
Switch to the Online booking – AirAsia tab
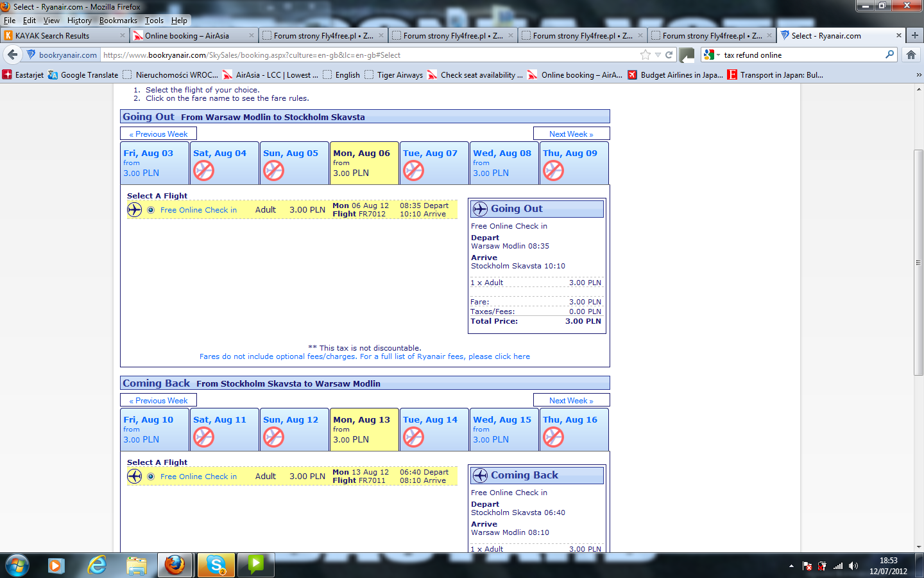point(194,35)
